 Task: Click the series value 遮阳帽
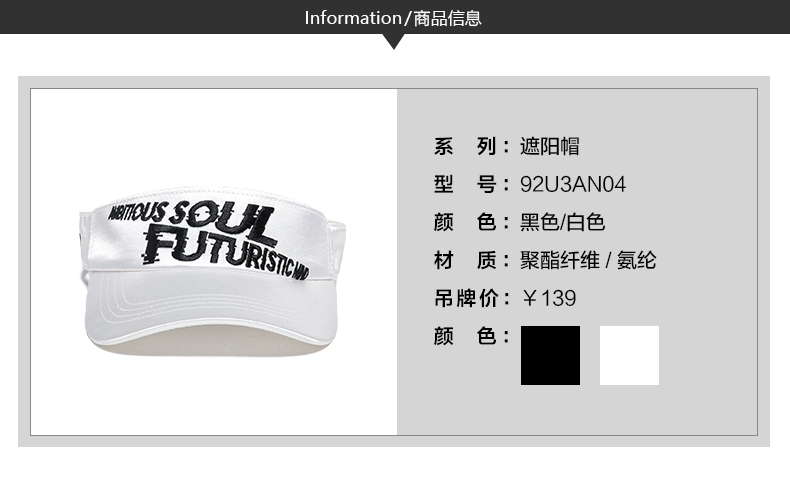(550, 147)
